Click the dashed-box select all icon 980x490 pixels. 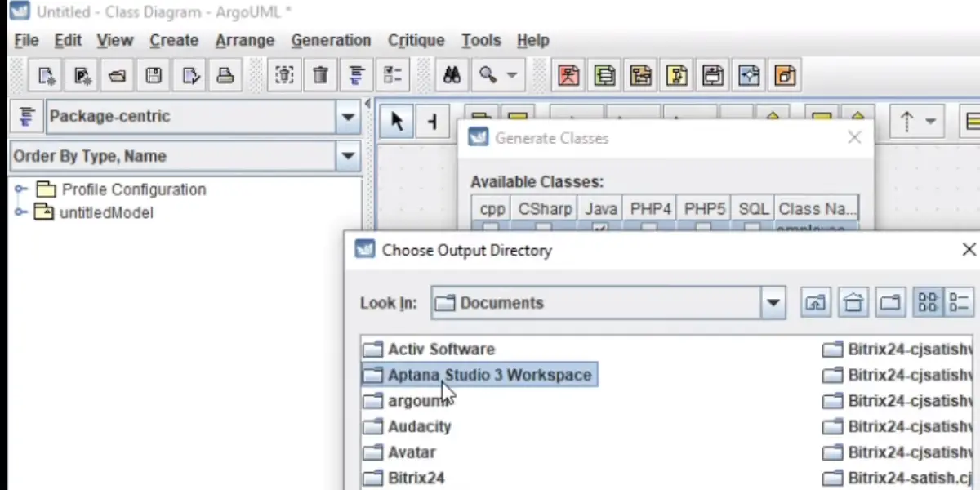284,76
